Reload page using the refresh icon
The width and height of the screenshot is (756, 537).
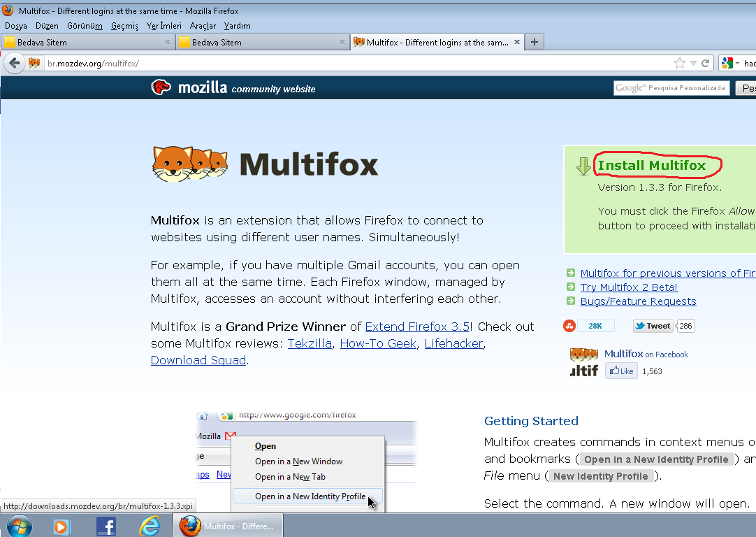coord(706,63)
